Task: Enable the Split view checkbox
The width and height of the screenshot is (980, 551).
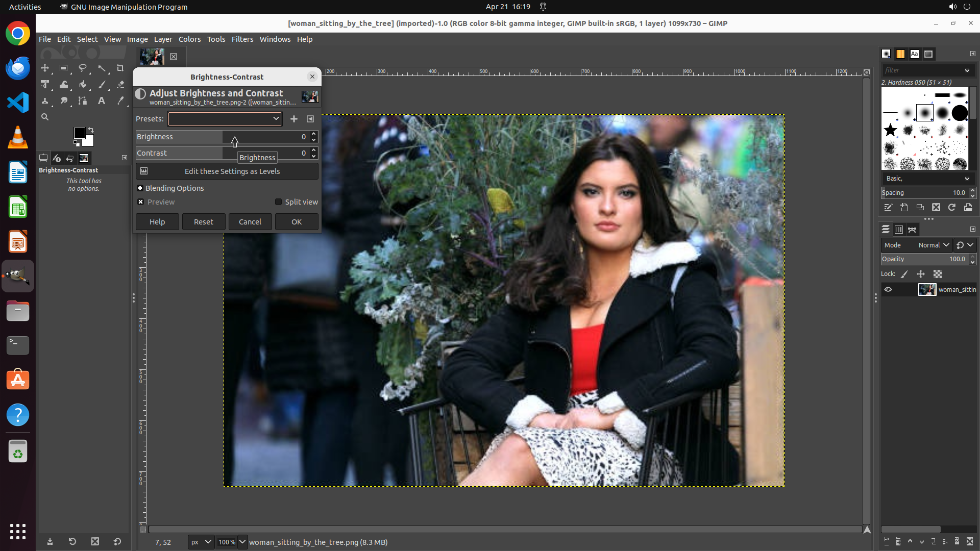Action: point(279,202)
